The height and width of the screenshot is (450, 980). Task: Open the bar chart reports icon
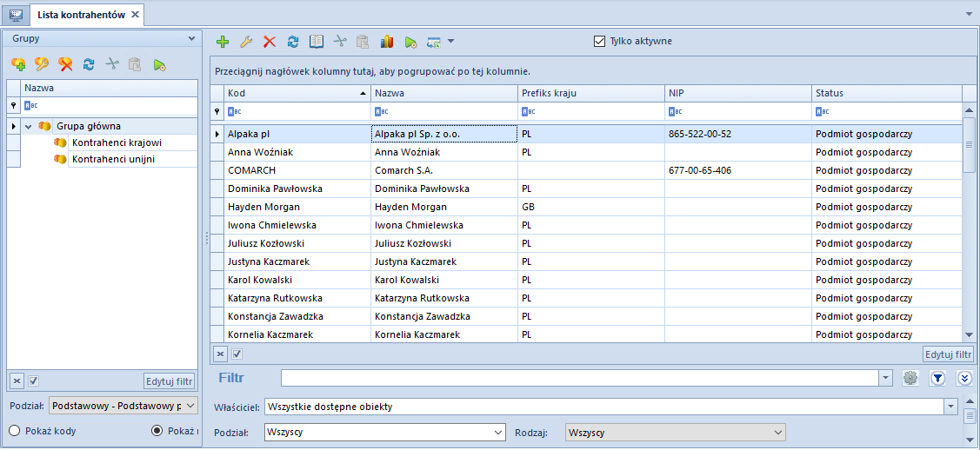coord(387,42)
